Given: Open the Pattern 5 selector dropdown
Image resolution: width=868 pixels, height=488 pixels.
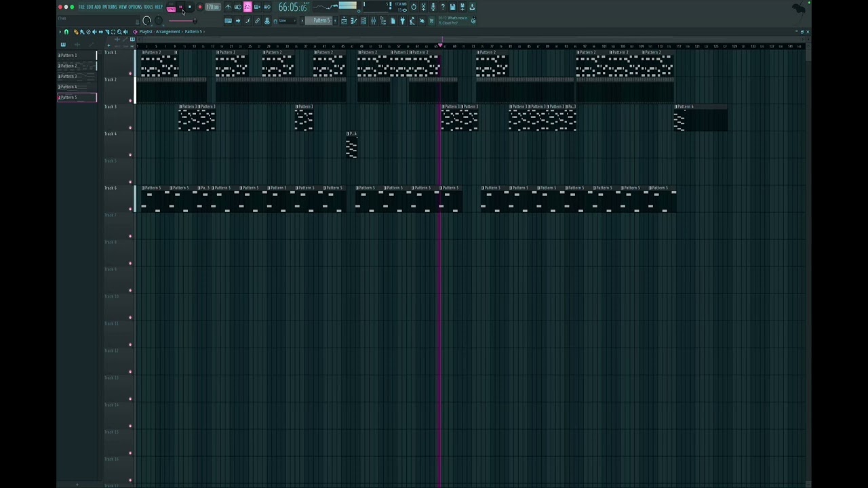Looking at the screenshot, I should (x=319, y=20).
